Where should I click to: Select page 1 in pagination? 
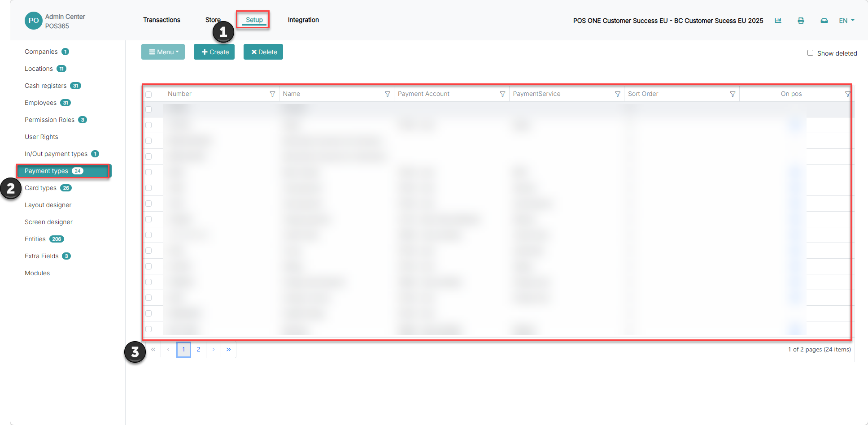[183, 350]
